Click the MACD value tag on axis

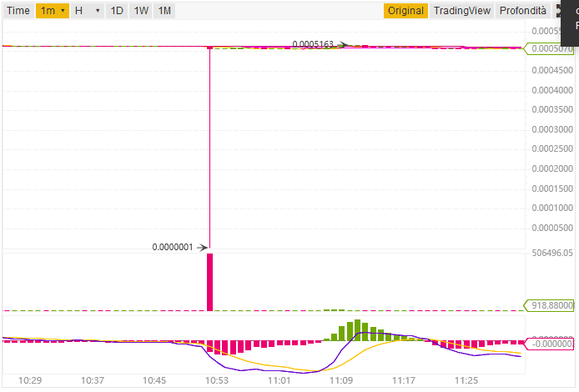tap(551, 343)
